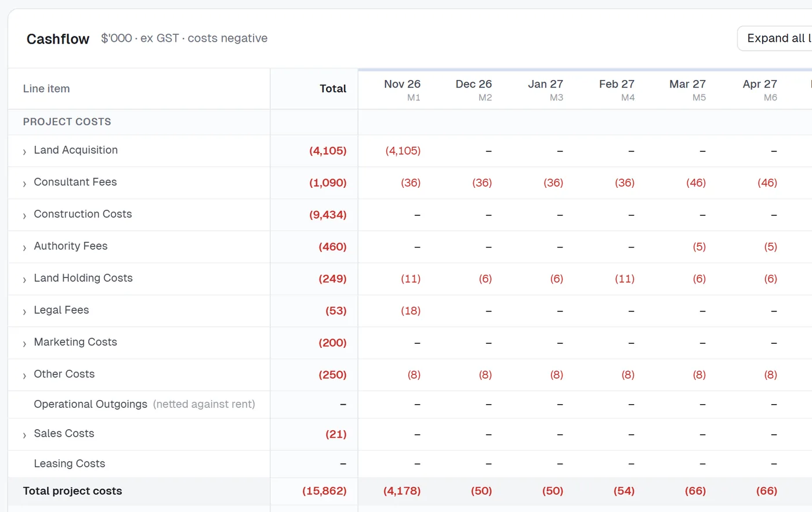Screen dimensions: 812x512
Task: Expand the Sales Costs row
Action: click(24, 435)
